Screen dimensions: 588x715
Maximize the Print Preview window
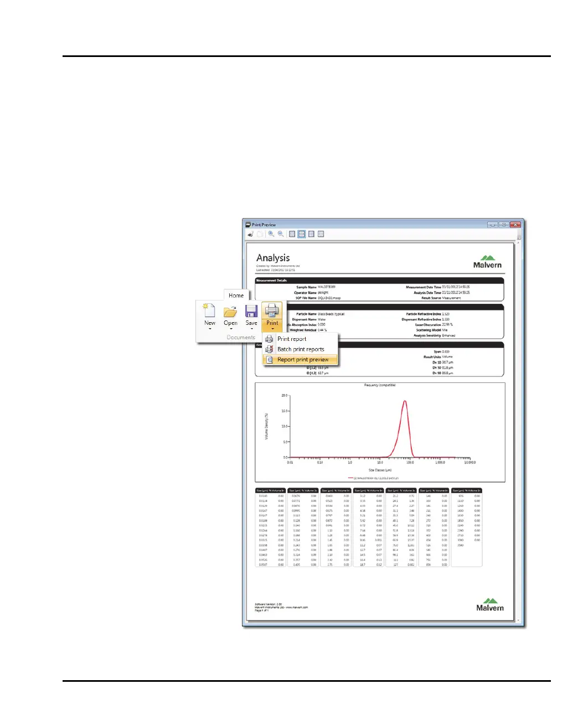coord(504,225)
